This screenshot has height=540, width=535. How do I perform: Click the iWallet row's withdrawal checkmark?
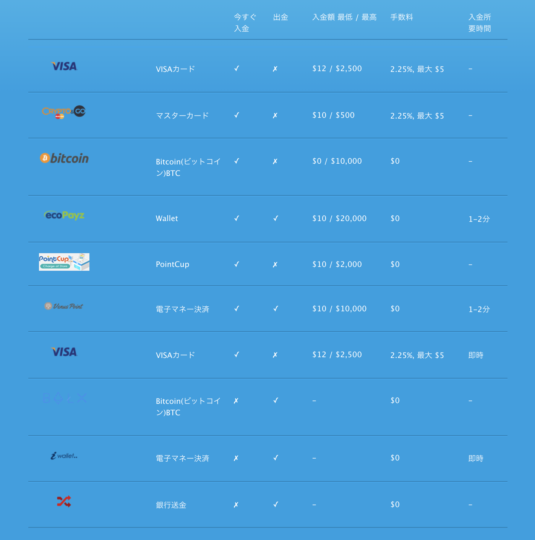(x=276, y=458)
